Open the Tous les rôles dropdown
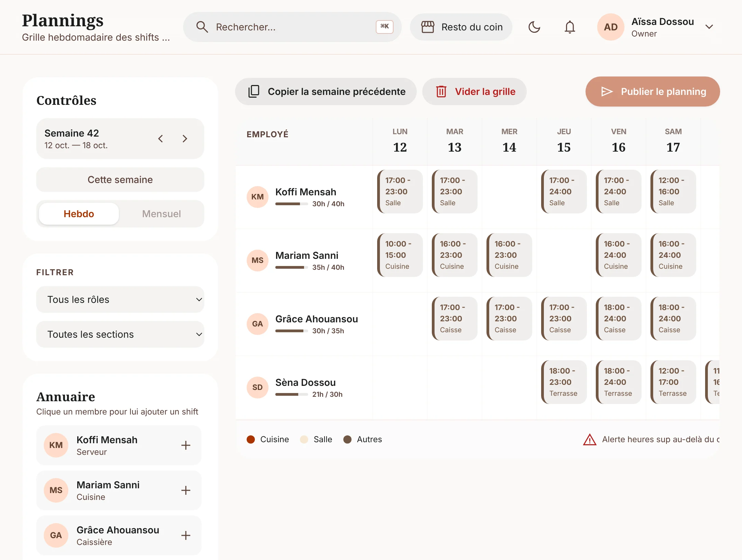Image resolution: width=742 pixels, height=560 pixels. (120, 299)
